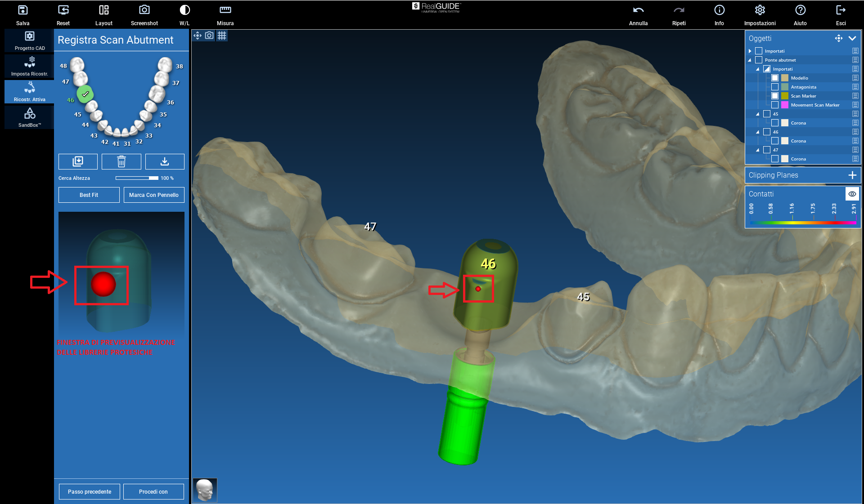Collapse the Oggetti panel chevron
Viewport: 864px width, 504px height.
point(852,38)
